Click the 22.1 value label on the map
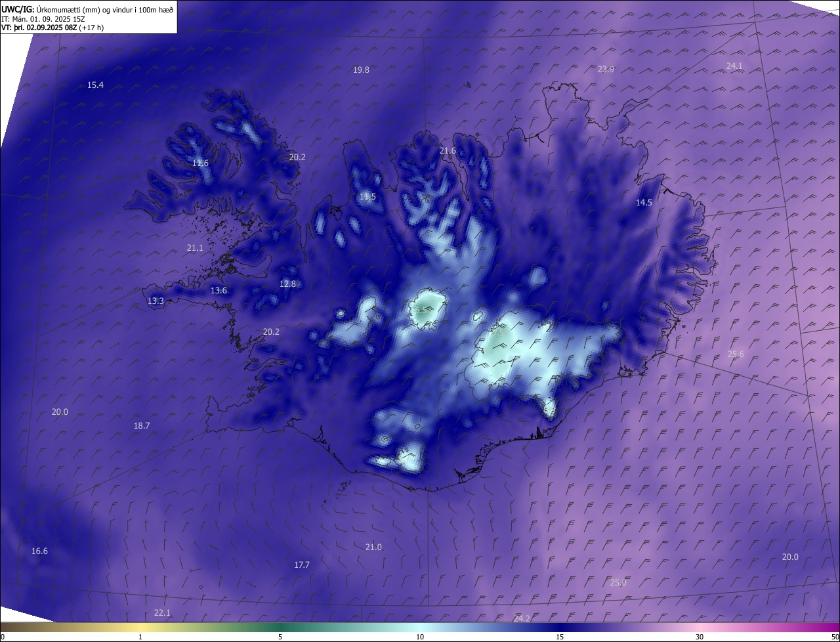 [x=162, y=613]
